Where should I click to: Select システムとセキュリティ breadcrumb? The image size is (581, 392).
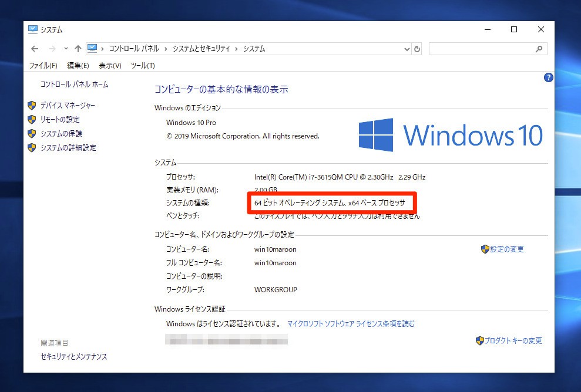click(201, 49)
